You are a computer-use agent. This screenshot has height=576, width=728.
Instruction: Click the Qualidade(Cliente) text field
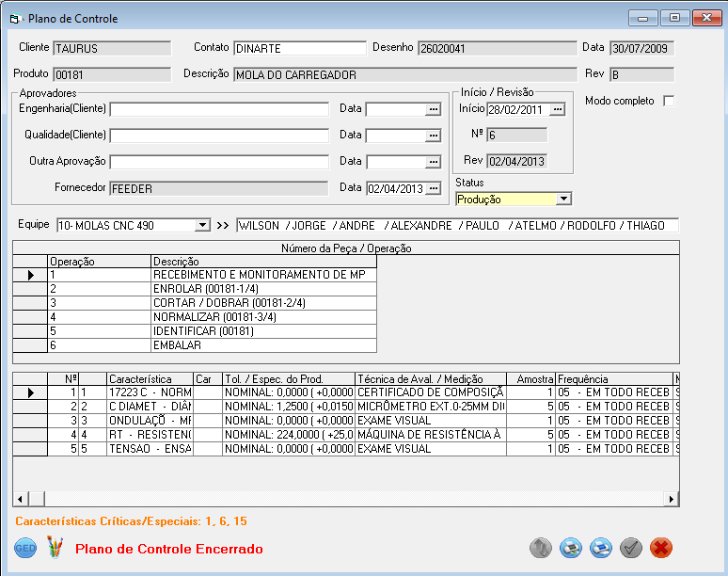[x=219, y=136]
